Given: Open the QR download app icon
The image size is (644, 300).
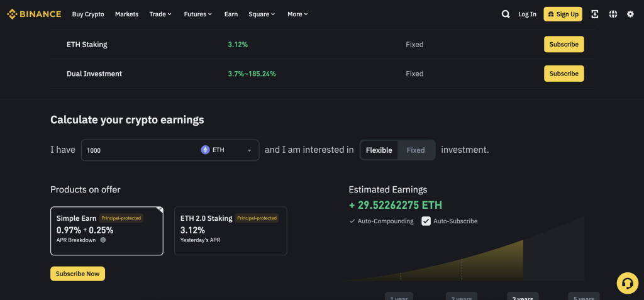Looking at the screenshot, I should pos(594,14).
